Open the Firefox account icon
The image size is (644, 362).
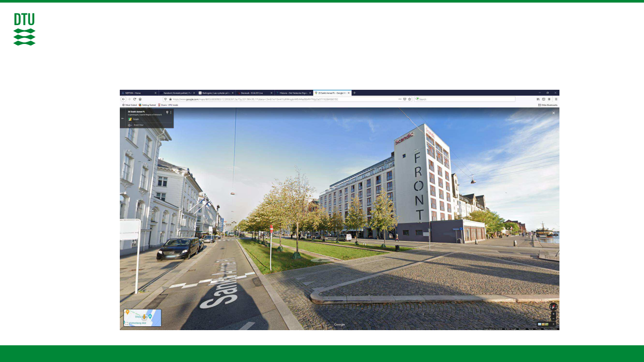pyautogui.click(x=549, y=99)
